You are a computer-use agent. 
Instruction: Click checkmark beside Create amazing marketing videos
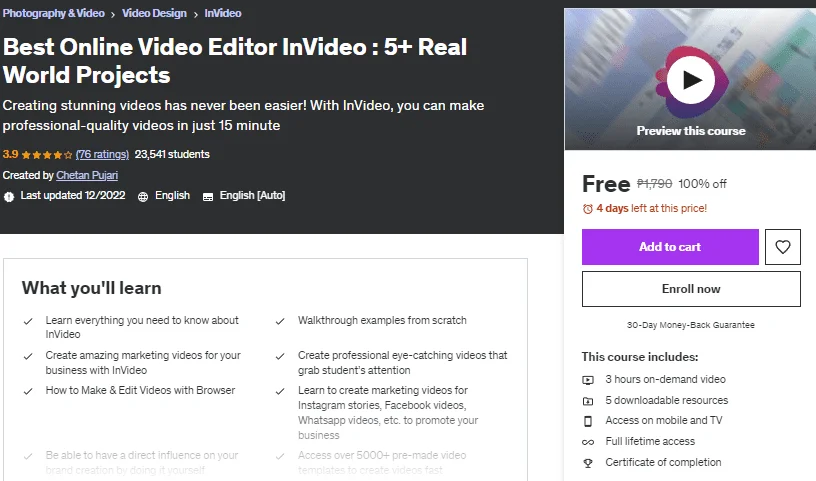[x=28, y=356]
